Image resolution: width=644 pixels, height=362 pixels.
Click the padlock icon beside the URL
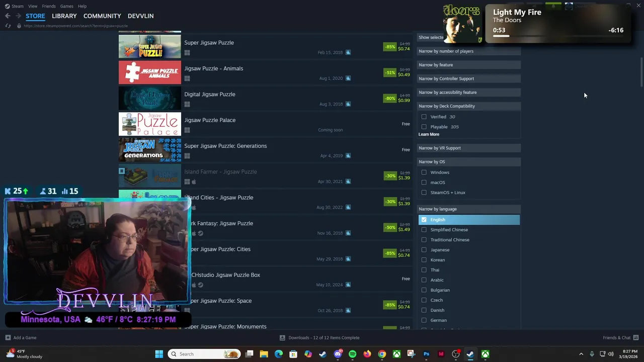19,26
